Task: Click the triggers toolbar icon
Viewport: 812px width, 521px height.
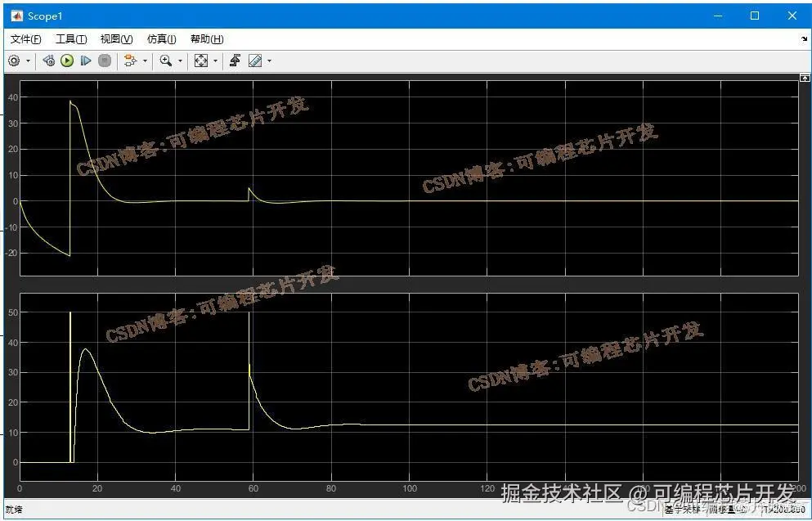Action: [x=236, y=61]
